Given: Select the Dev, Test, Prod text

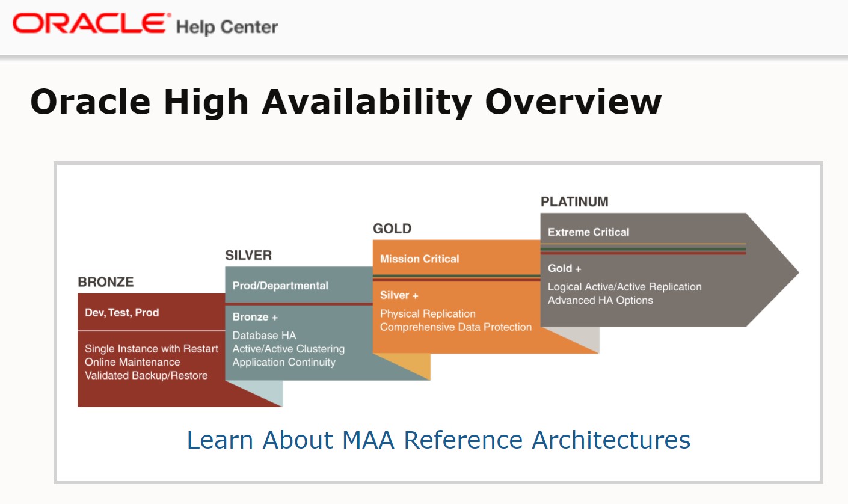Looking at the screenshot, I should (x=121, y=312).
